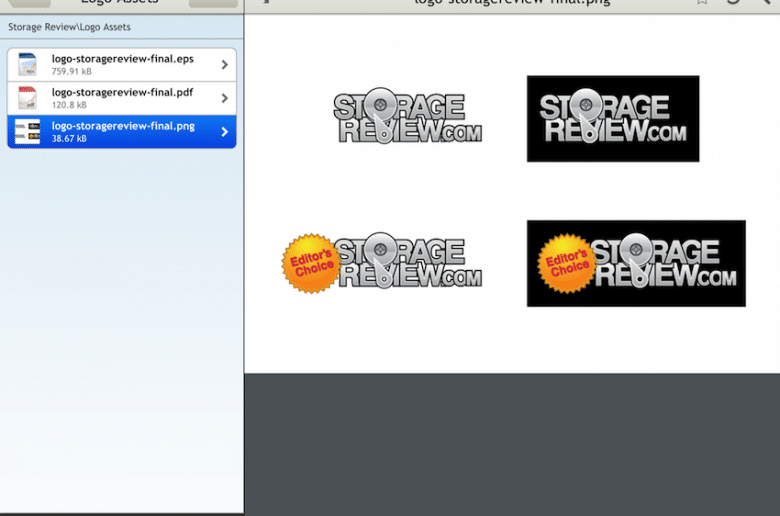Click the path label Storage Review\Logo Assets
This screenshot has height=516, width=780.
pyautogui.click(x=69, y=27)
